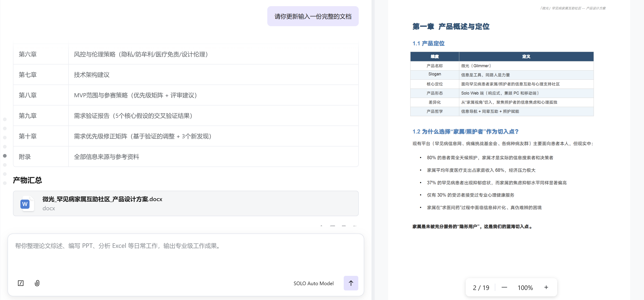Image resolution: width=644 pixels, height=300 pixels.
Task: Click the slash command icon
Action: click(21, 283)
